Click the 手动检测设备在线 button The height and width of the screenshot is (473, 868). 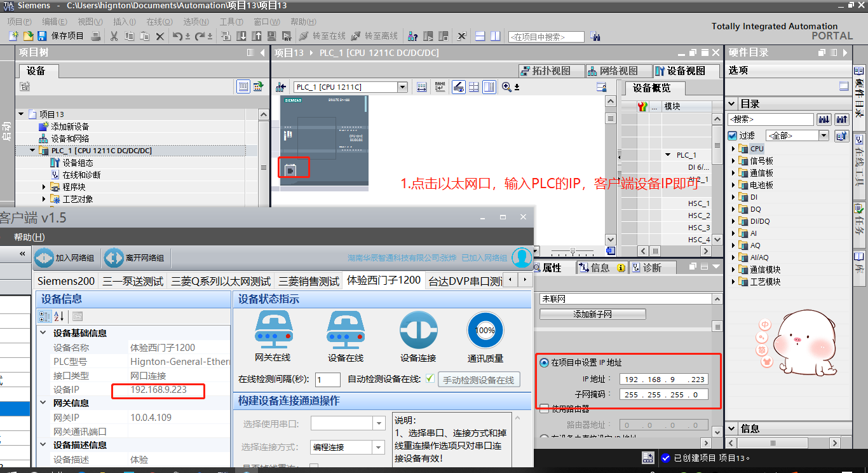coord(478,380)
